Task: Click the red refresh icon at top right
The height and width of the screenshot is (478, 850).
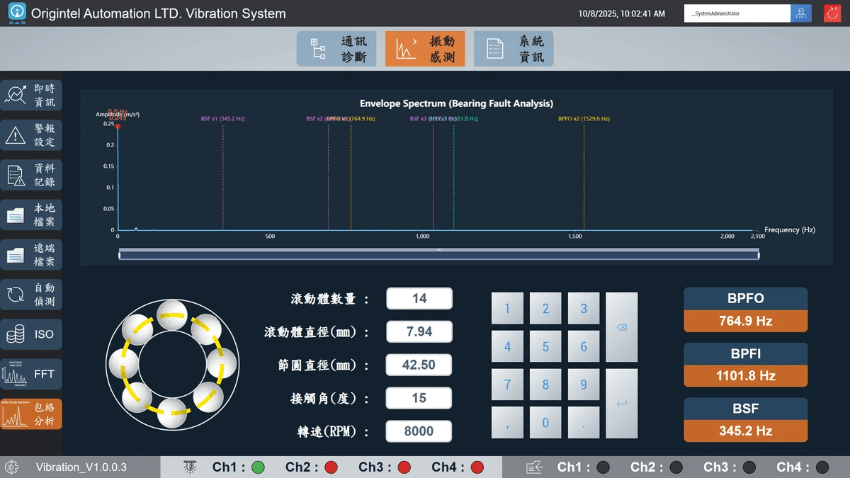Action: pos(832,13)
